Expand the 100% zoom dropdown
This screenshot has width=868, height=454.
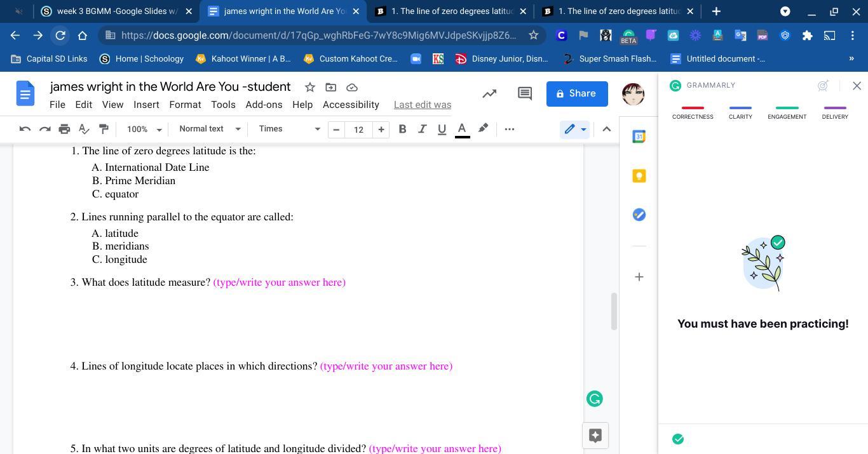144,129
